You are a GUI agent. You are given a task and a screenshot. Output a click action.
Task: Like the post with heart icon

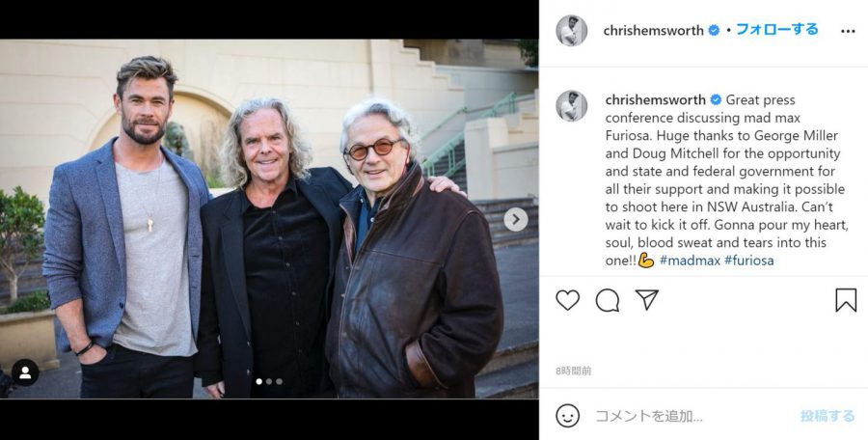(x=567, y=300)
